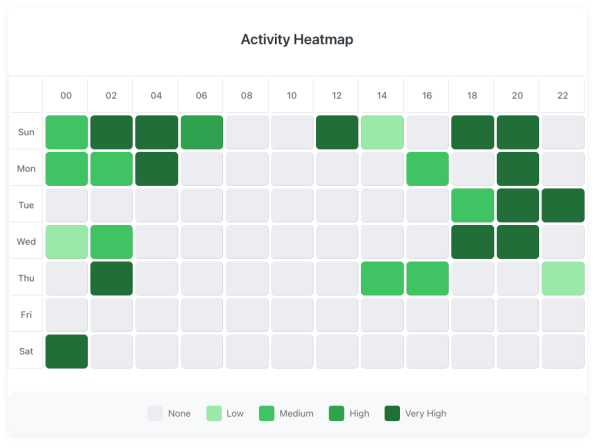Select the Medium legend swatch
The image size is (600, 448).
click(267, 413)
